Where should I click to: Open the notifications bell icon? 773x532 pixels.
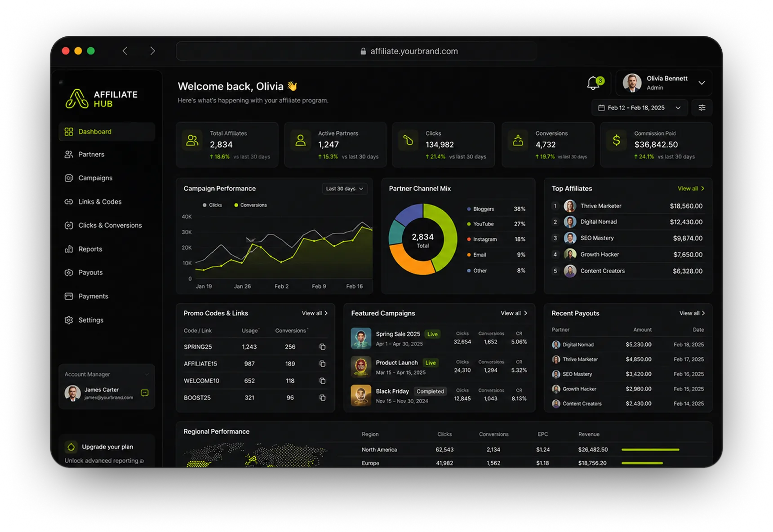coord(594,83)
